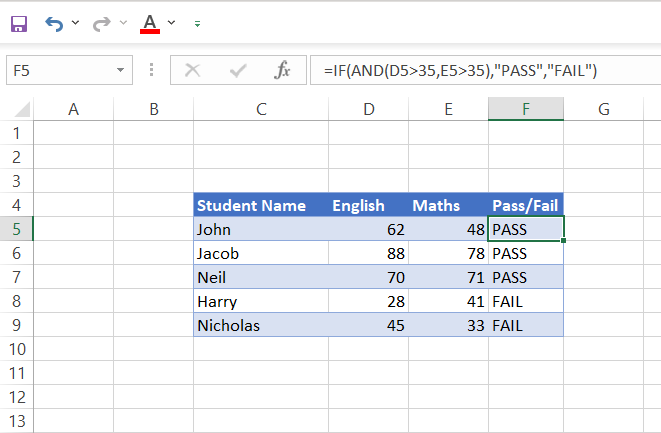Click the Name Box showing F5

click(58, 70)
